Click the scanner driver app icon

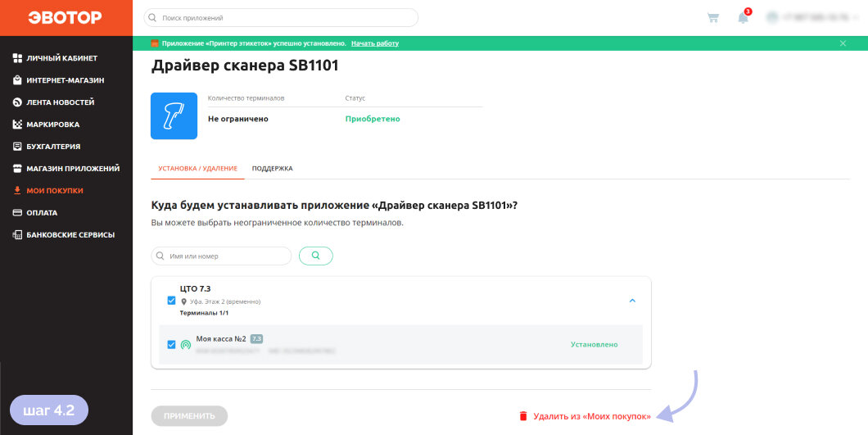(174, 116)
